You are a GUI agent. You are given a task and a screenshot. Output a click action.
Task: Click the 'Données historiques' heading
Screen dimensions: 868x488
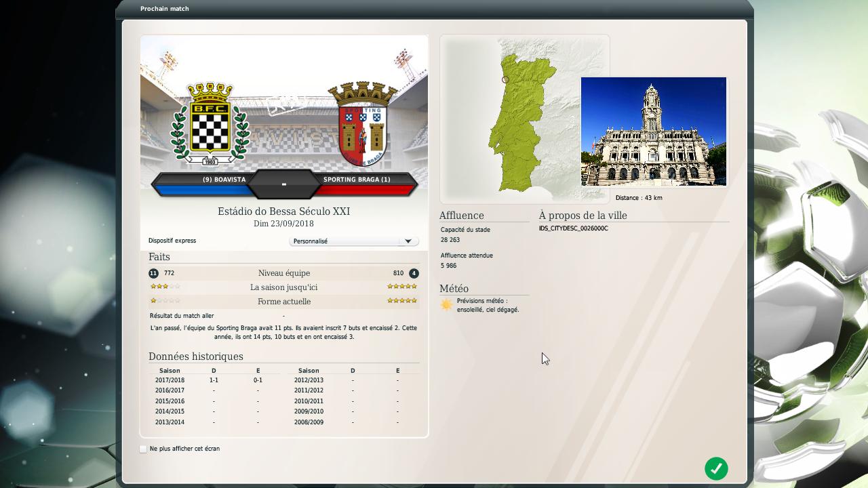[x=196, y=357]
